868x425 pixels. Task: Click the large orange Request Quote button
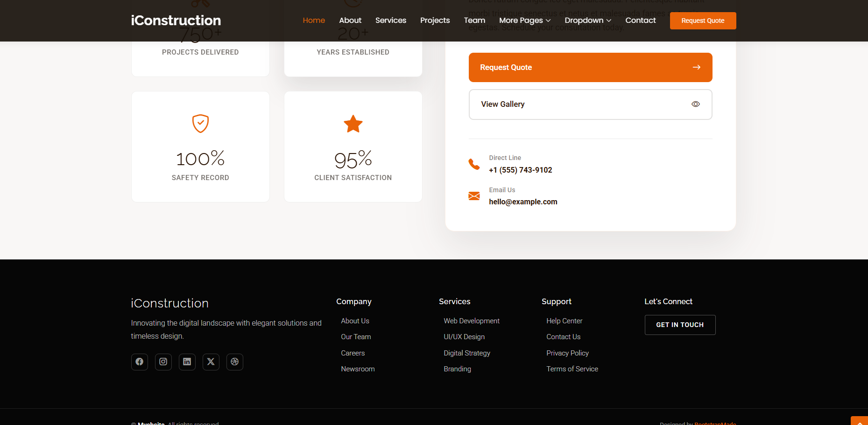pos(590,67)
